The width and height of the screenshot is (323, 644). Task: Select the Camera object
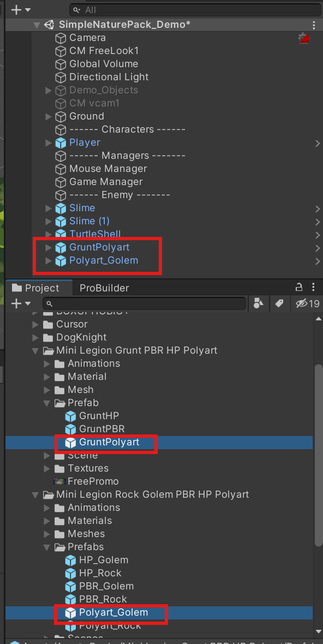pyautogui.click(x=87, y=38)
